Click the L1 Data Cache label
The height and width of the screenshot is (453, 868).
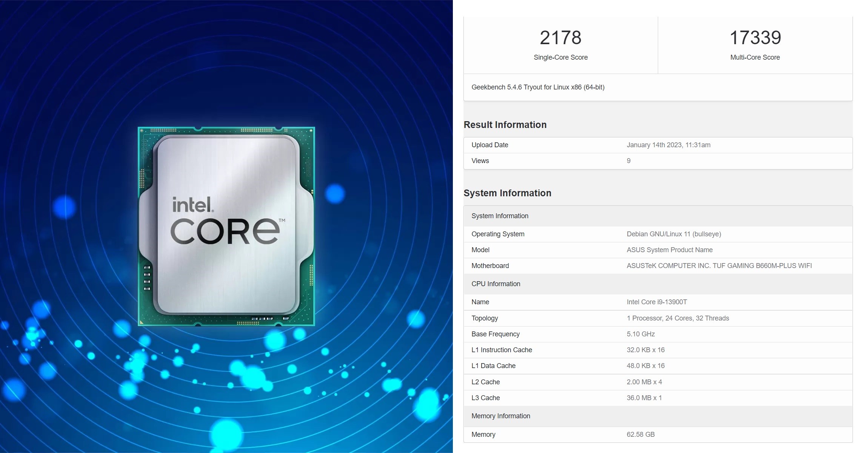[493, 366]
